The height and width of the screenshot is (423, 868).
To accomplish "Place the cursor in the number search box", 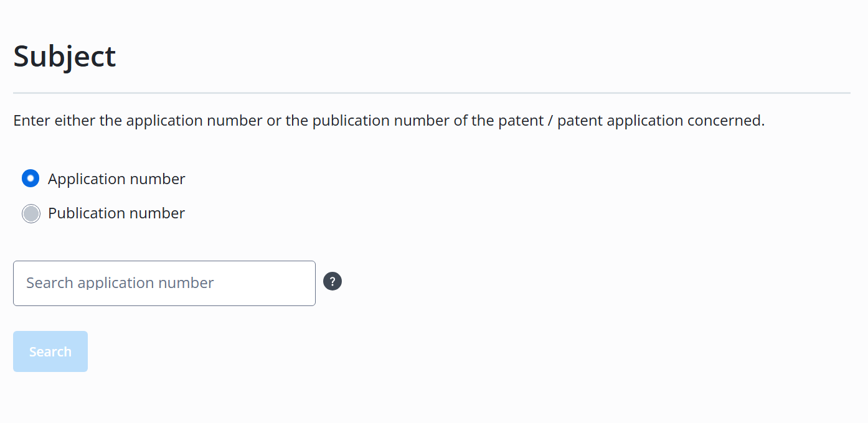I will click(x=164, y=283).
